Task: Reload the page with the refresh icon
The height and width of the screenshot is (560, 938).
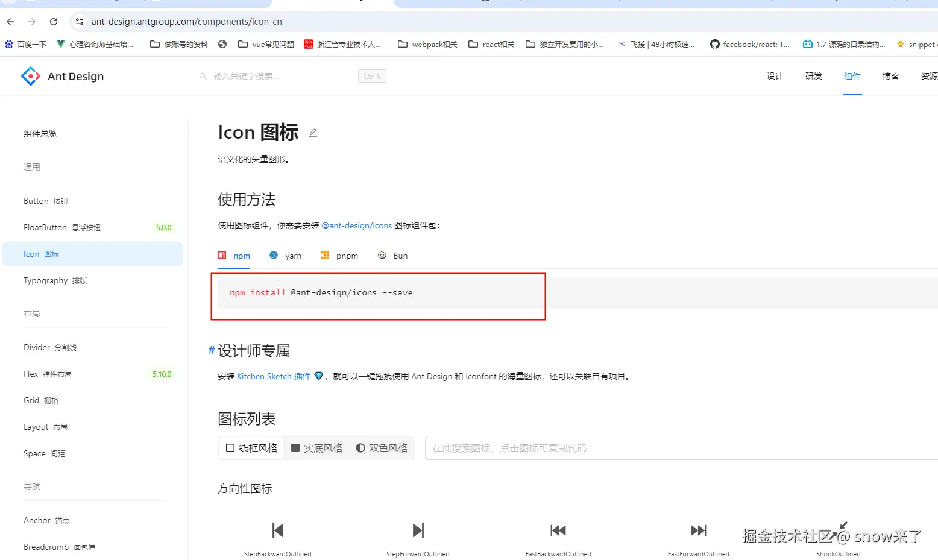Action: (x=54, y=22)
